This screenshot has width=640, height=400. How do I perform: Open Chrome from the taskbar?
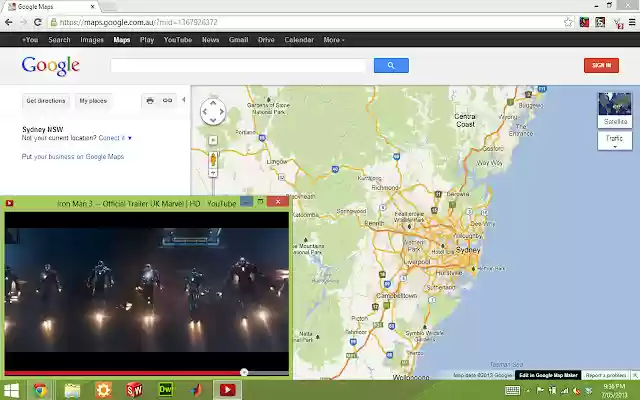pos(40,391)
